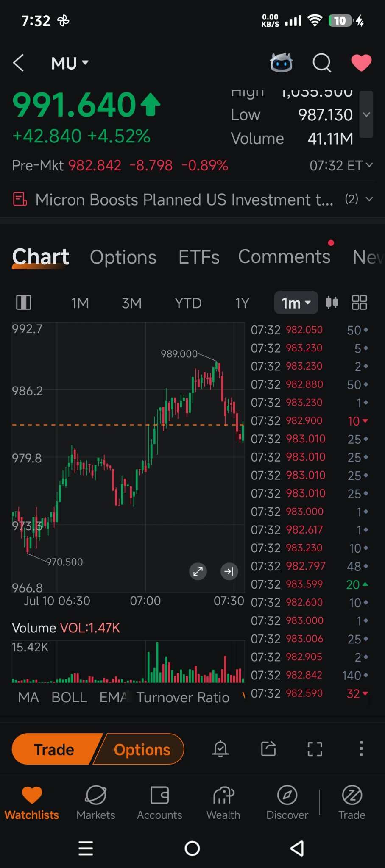Tap the Android home button
This screenshot has height=868, width=385.
pos(192,849)
